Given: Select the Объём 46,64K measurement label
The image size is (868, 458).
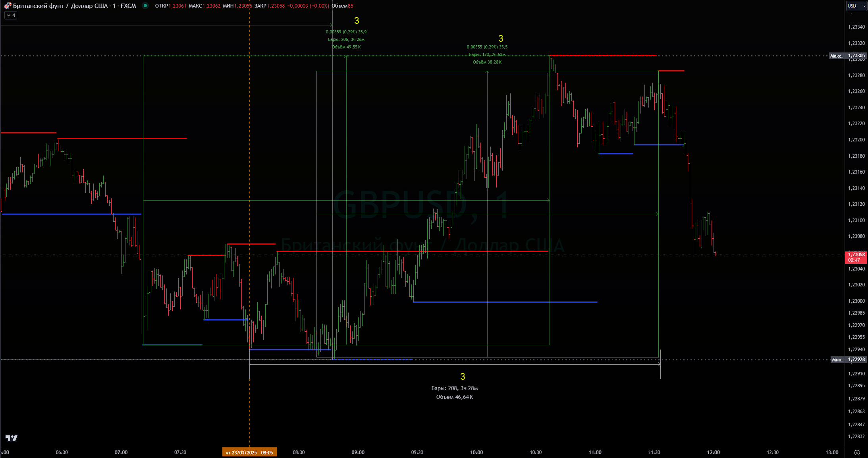Looking at the screenshot, I should (455, 397).
